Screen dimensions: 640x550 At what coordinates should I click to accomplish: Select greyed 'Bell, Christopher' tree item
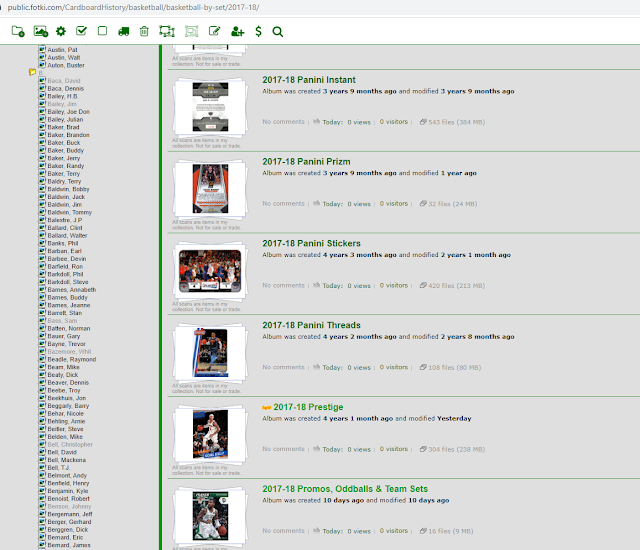click(70, 445)
